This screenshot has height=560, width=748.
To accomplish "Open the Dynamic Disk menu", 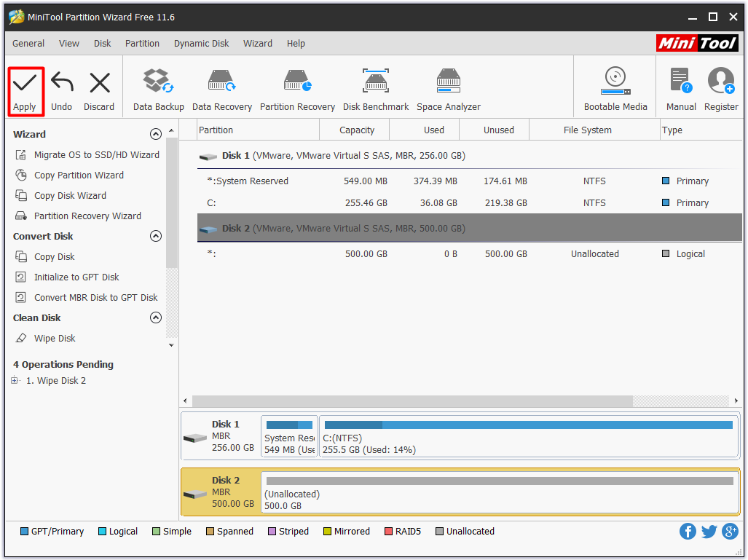I will coord(201,44).
